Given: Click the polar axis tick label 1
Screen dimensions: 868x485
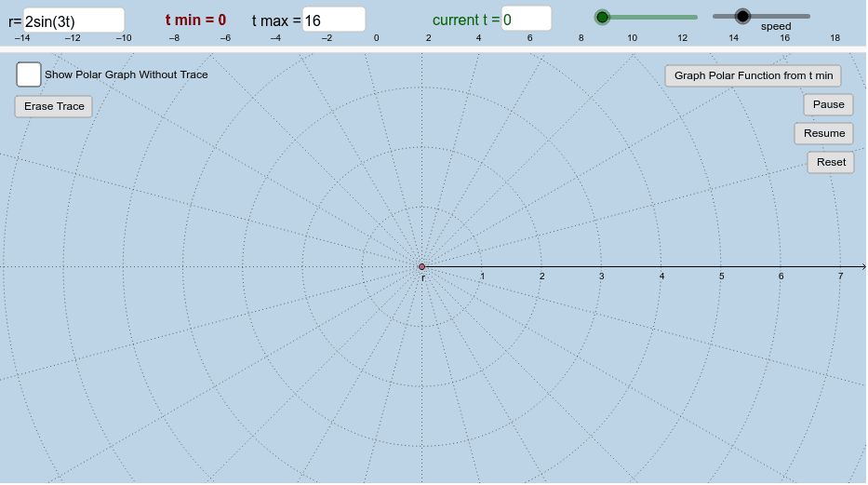Looking at the screenshot, I should click(482, 276).
